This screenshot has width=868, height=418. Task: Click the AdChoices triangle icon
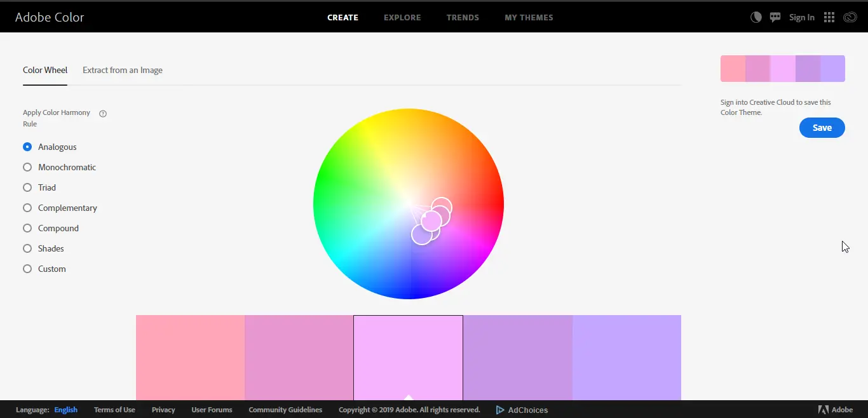pyautogui.click(x=500, y=410)
